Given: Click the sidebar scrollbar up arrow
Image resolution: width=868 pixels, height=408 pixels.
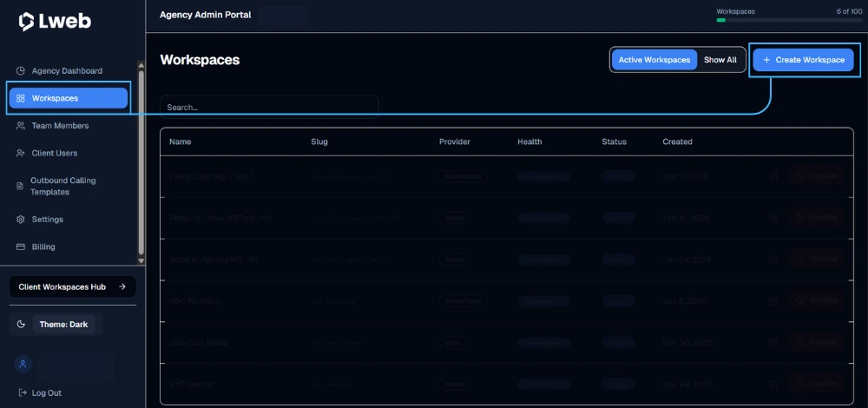Looking at the screenshot, I should pos(141,65).
